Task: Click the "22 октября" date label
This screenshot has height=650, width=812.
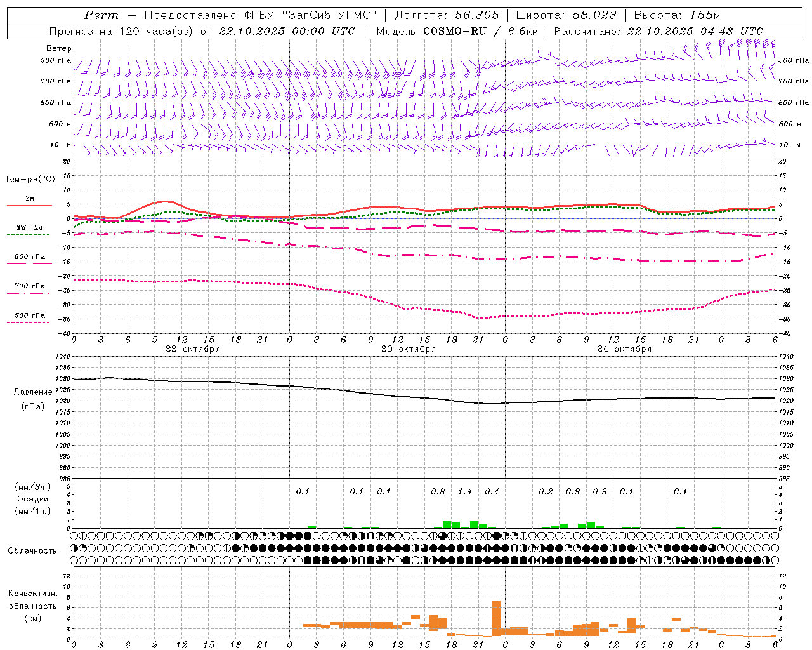Action: pos(192,349)
